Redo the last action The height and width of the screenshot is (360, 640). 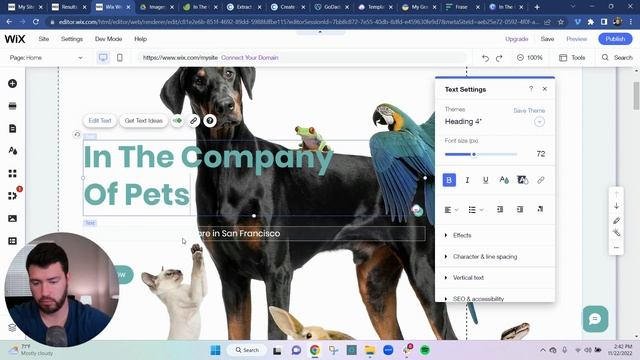499,58
